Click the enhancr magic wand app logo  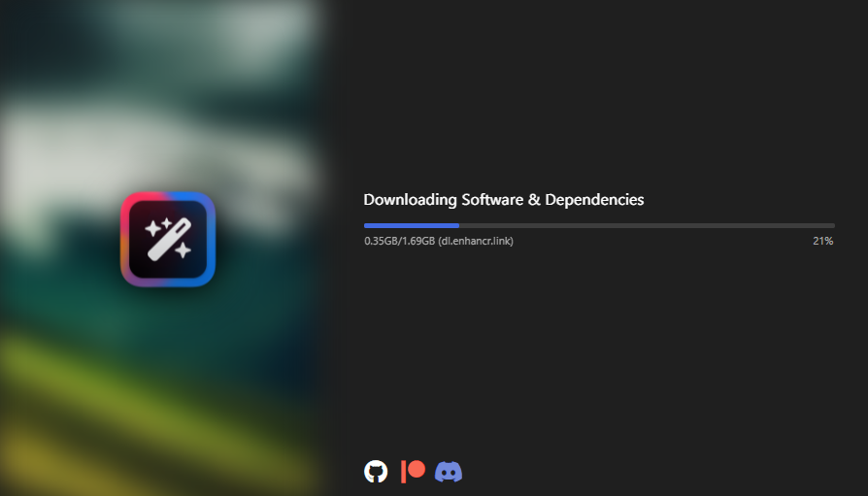pyautogui.click(x=168, y=239)
